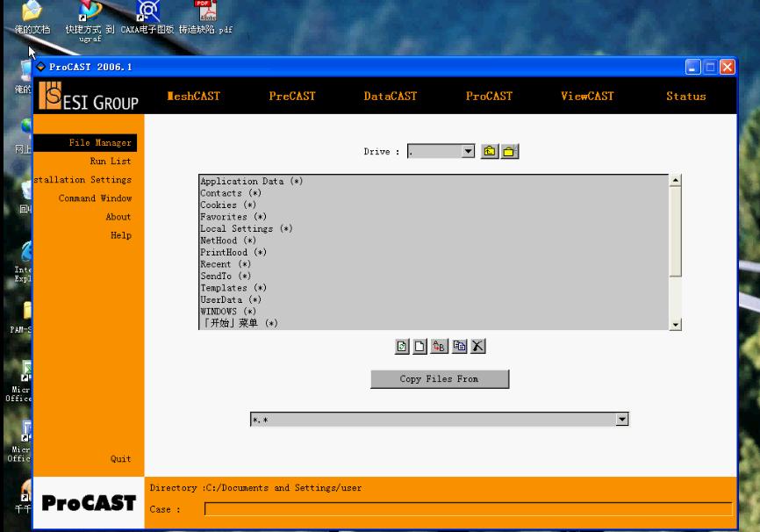
Task: Open the Drive dropdown list
Action: (468, 151)
